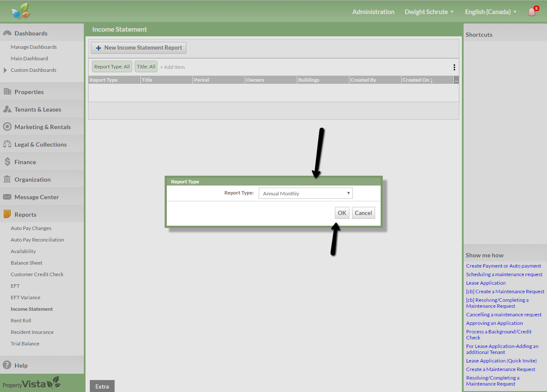The height and width of the screenshot is (392, 547).
Task: Sort by the Created On column header
Action: (417, 80)
